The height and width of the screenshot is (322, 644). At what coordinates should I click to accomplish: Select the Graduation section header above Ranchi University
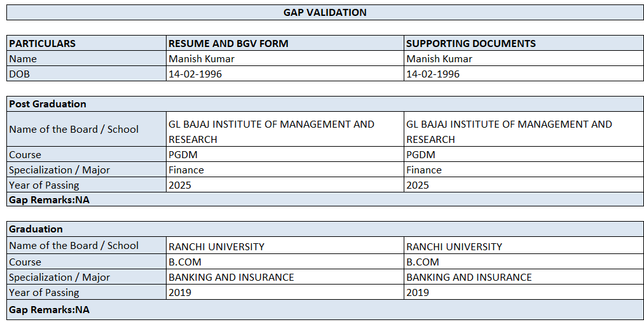click(36, 229)
